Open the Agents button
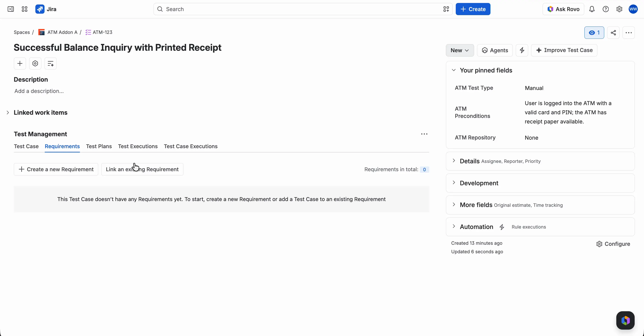This screenshot has width=644, height=336. [x=495, y=50]
